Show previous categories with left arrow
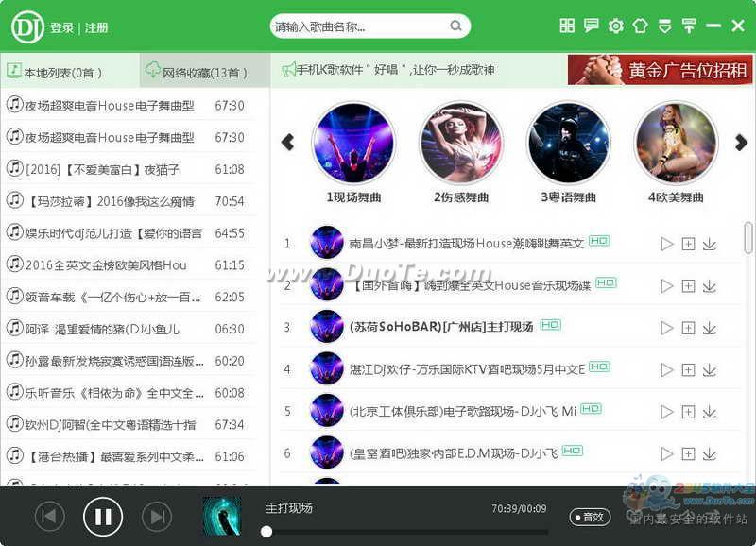This screenshot has height=546, width=756. coord(288,142)
